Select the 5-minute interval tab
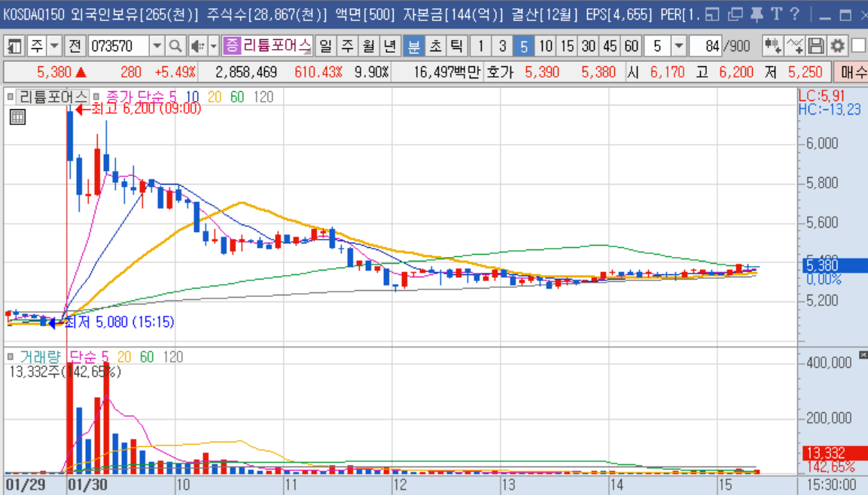The image size is (868, 495). 524,46
